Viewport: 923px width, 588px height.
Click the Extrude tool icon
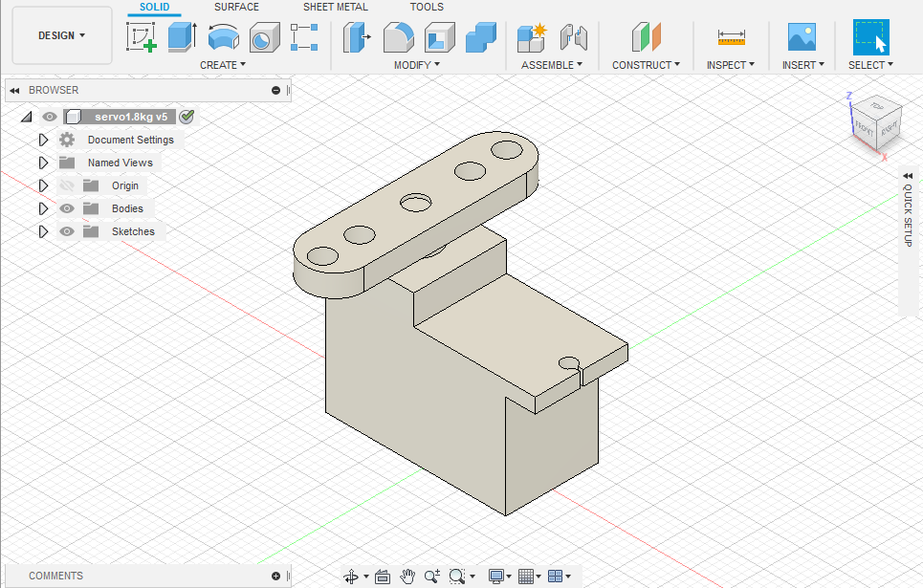[x=182, y=37]
